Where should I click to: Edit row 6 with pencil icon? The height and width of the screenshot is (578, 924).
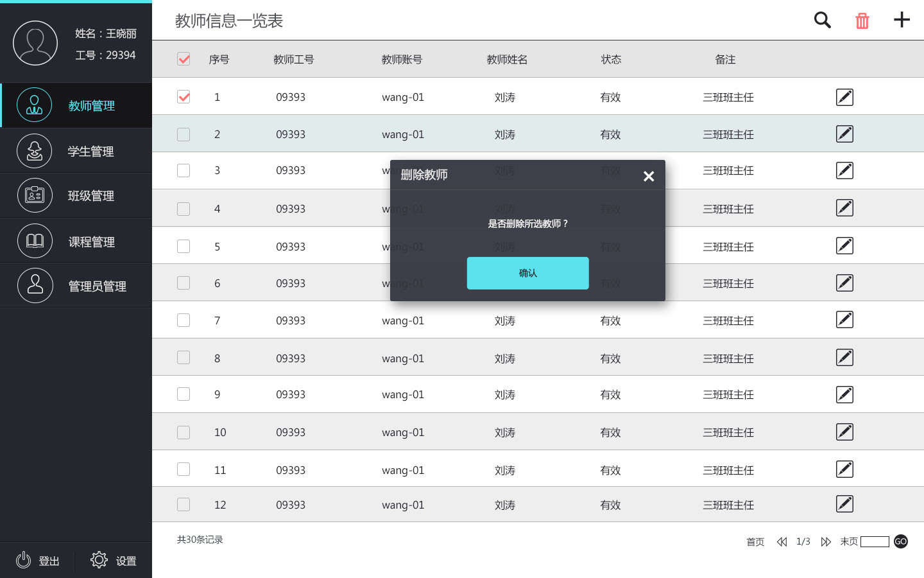[844, 283]
